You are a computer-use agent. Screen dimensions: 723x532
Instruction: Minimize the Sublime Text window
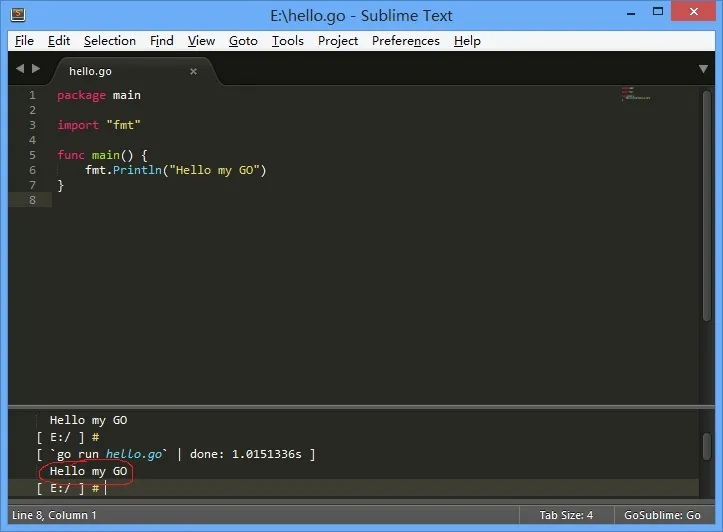631,13
